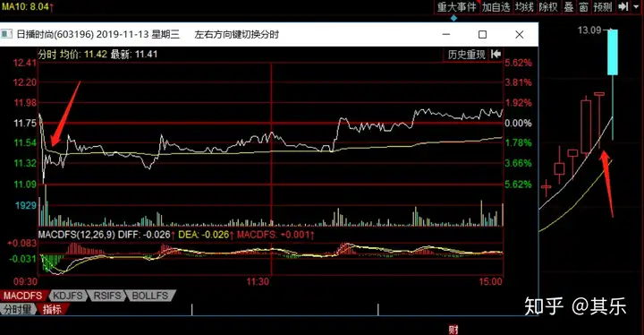
Task: Click the 0.00% percent axis label
Action: (x=518, y=123)
